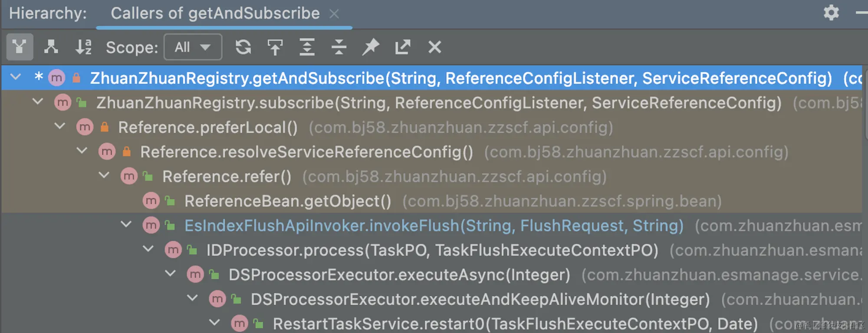Viewport: 868px width, 333px height.
Task: Refresh the call hierarchy
Action: tap(243, 47)
